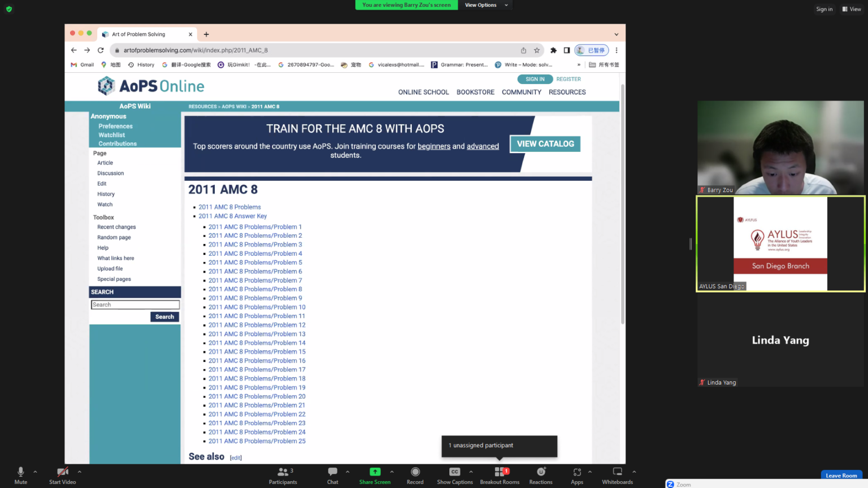Viewport: 868px width, 488px height.
Task: Click the Leave Room button
Action: [841, 476]
